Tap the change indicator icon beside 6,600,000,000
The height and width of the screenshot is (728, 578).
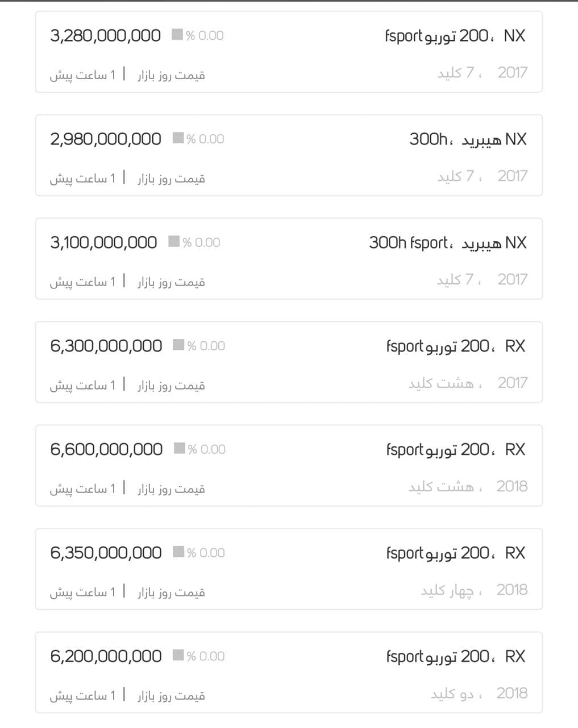[x=179, y=449]
